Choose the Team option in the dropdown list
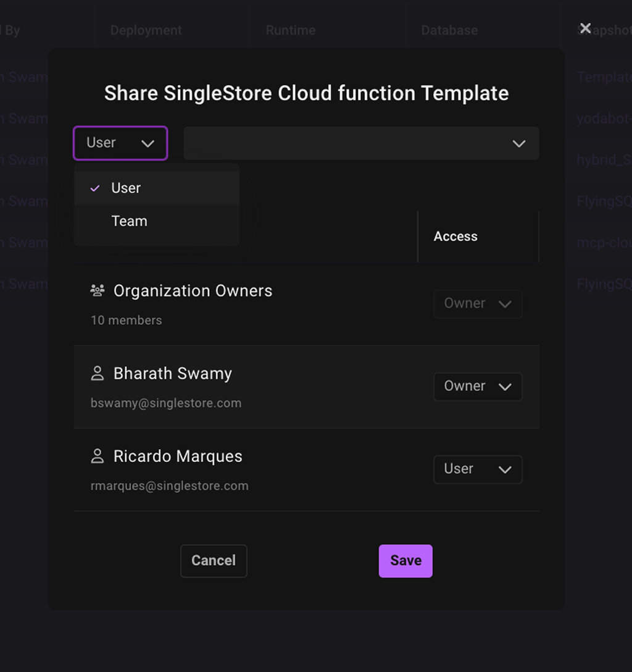This screenshot has height=672, width=632. point(157,221)
